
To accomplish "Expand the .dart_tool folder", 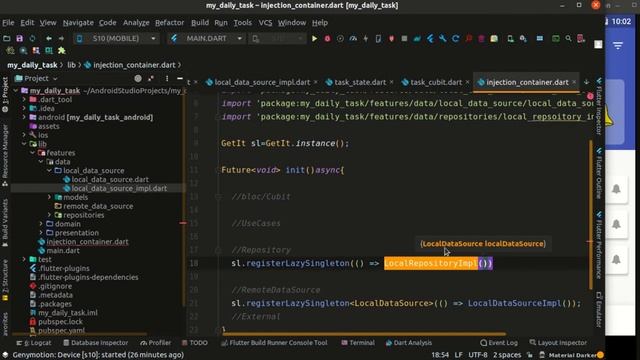I will (x=24, y=100).
